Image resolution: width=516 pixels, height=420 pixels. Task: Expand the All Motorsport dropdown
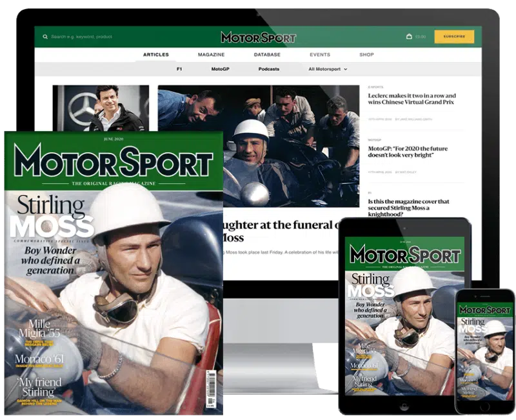(328, 69)
